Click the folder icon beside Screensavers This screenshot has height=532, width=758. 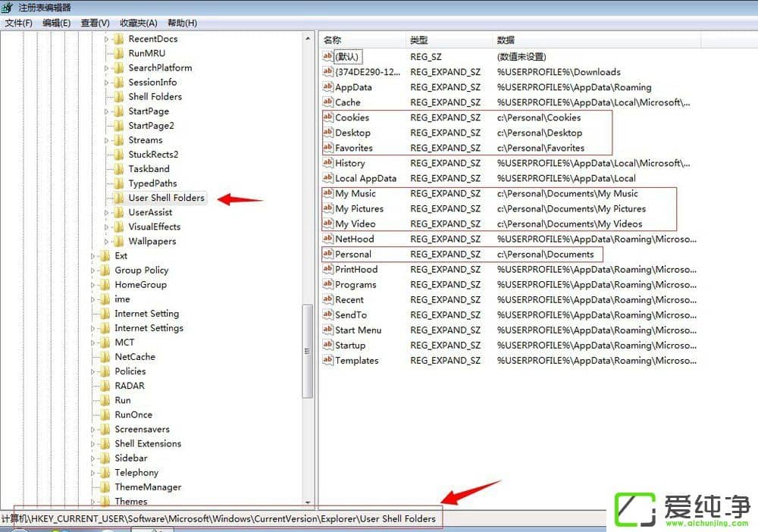pos(105,429)
